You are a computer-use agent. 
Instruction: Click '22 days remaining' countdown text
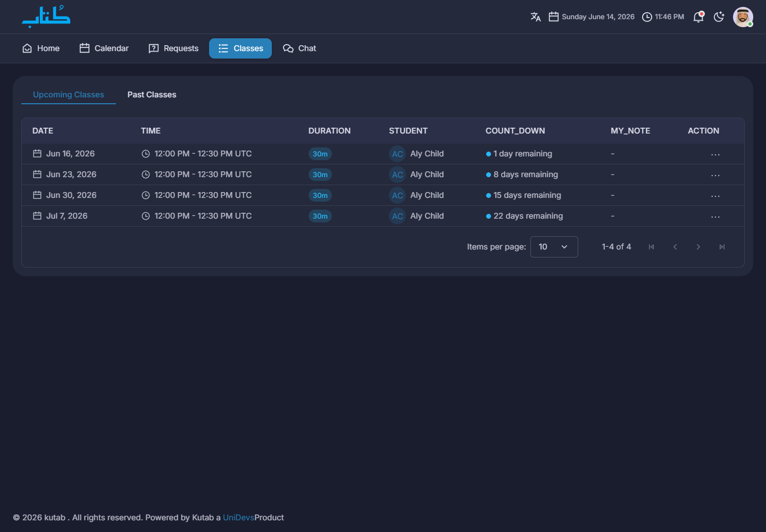pyautogui.click(x=528, y=216)
